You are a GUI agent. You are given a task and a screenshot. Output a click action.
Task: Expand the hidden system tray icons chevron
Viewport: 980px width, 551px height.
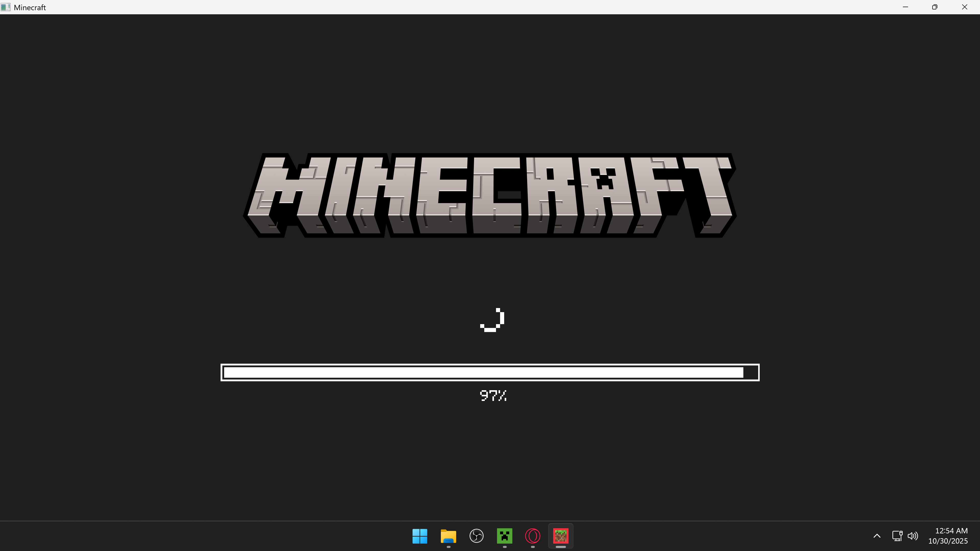pos(877,536)
